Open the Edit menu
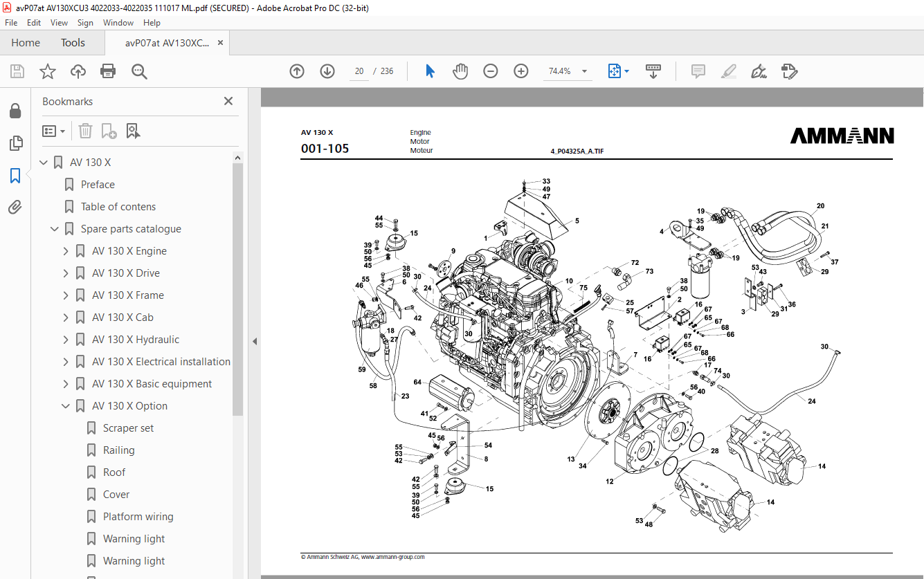924x579 pixels. pos(34,23)
